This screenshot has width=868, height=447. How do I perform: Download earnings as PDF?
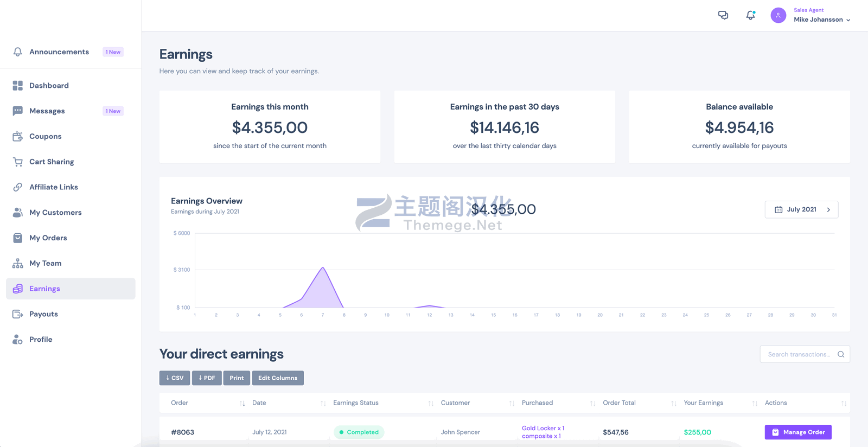tap(207, 378)
